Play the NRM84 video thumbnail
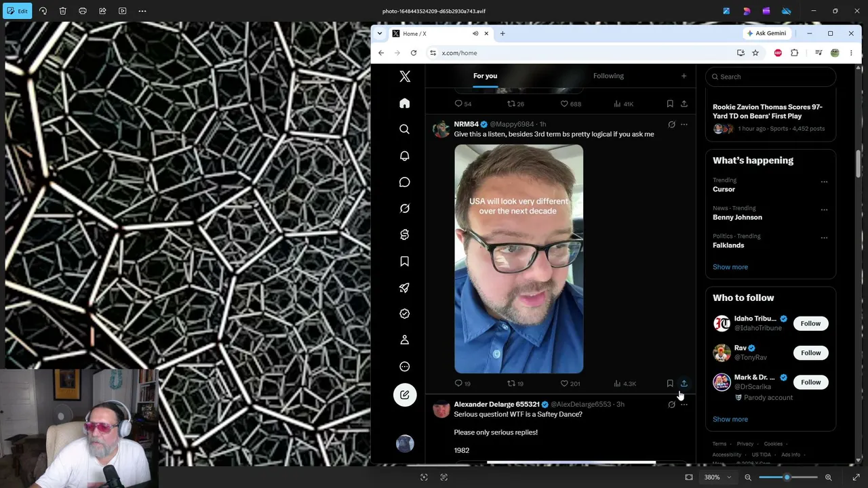Image resolution: width=868 pixels, height=488 pixels. [519, 259]
